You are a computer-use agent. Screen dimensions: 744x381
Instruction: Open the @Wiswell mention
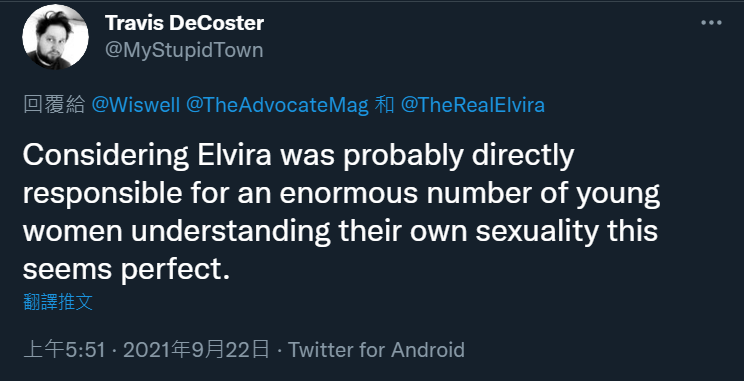[x=135, y=105]
